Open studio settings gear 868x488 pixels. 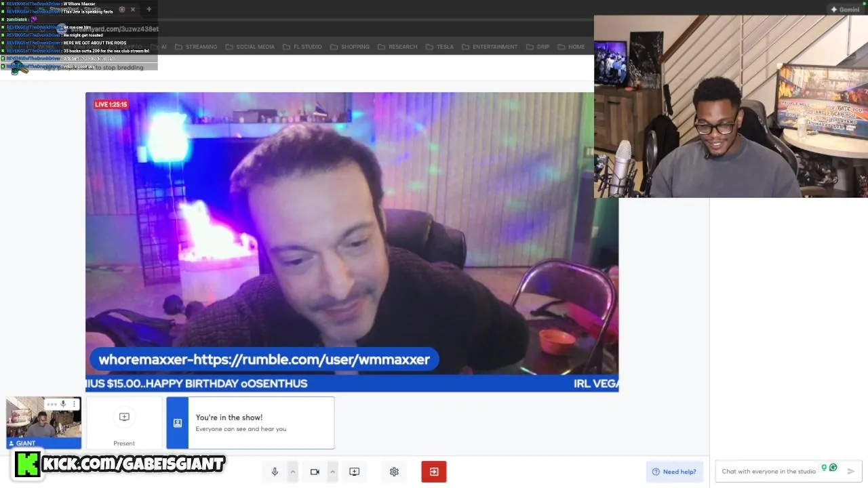(394, 472)
